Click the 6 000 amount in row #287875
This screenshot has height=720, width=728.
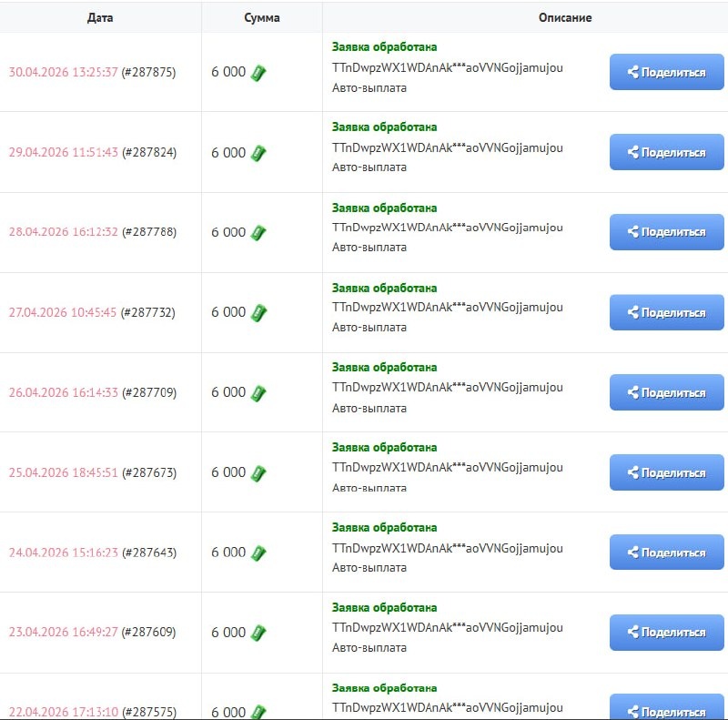pyautogui.click(x=228, y=72)
